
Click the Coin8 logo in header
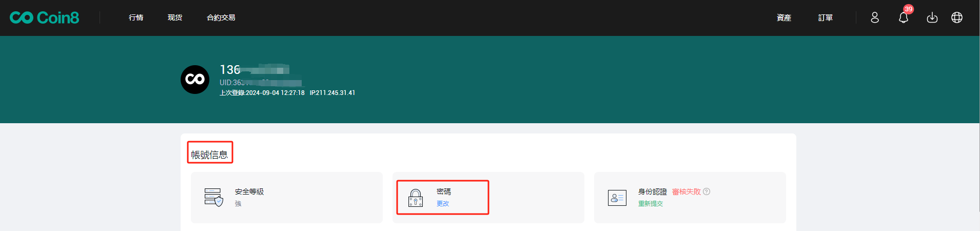[x=45, y=17]
